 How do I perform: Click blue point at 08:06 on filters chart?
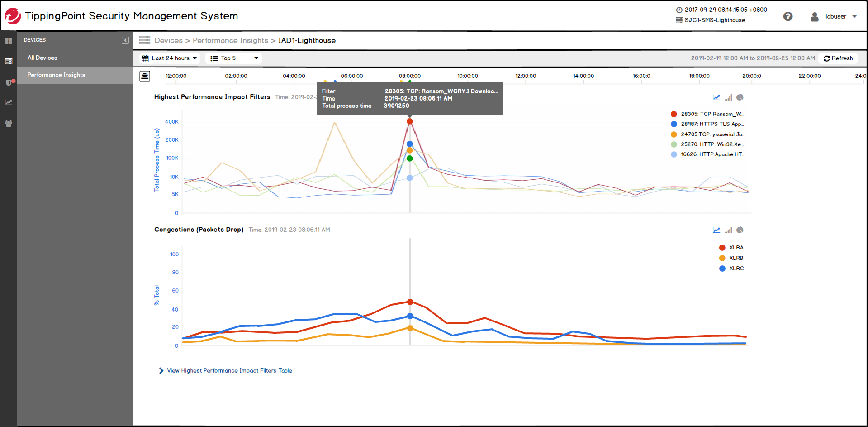pos(410,144)
